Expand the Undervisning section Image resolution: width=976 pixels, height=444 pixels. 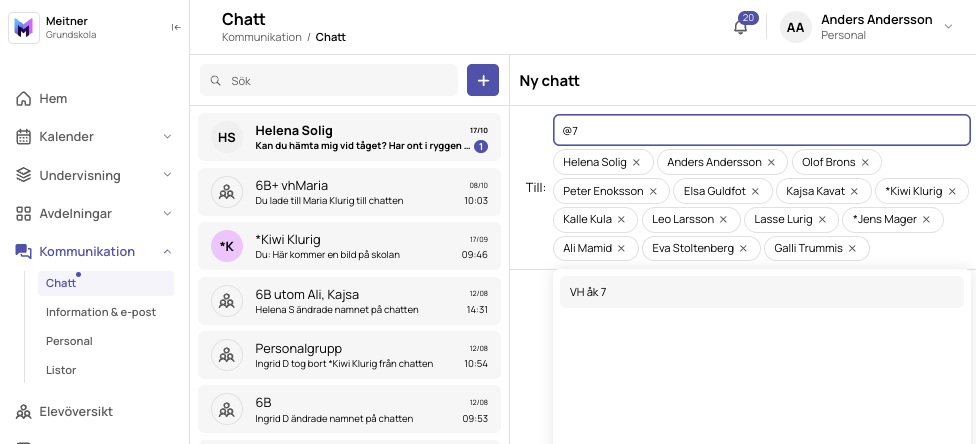94,176
